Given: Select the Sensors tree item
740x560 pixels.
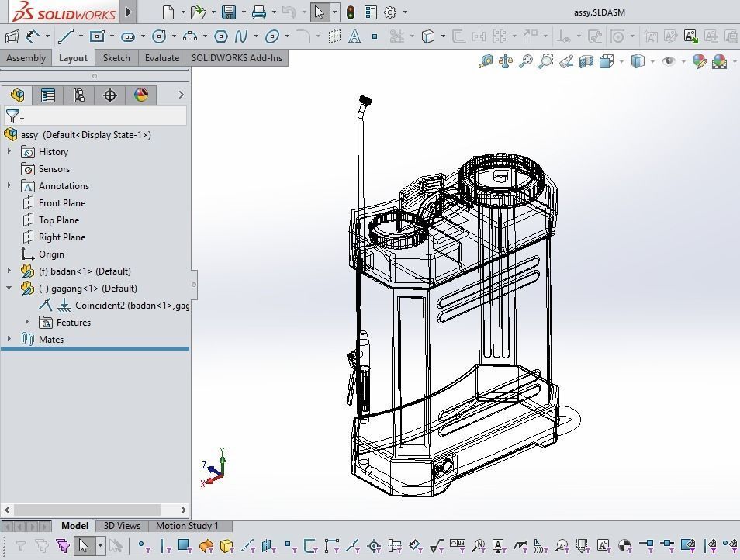Looking at the screenshot, I should (x=54, y=169).
